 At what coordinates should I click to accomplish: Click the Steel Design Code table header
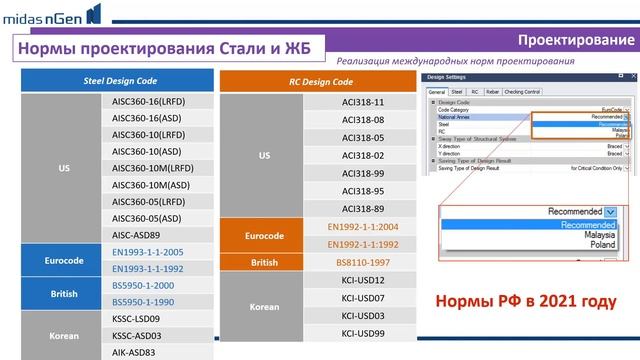(x=118, y=80)
